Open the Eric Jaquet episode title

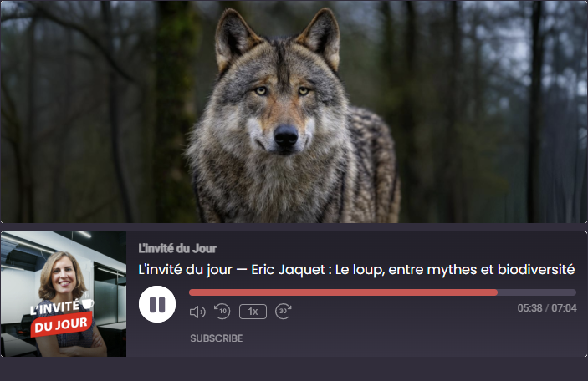coord(356,270)
